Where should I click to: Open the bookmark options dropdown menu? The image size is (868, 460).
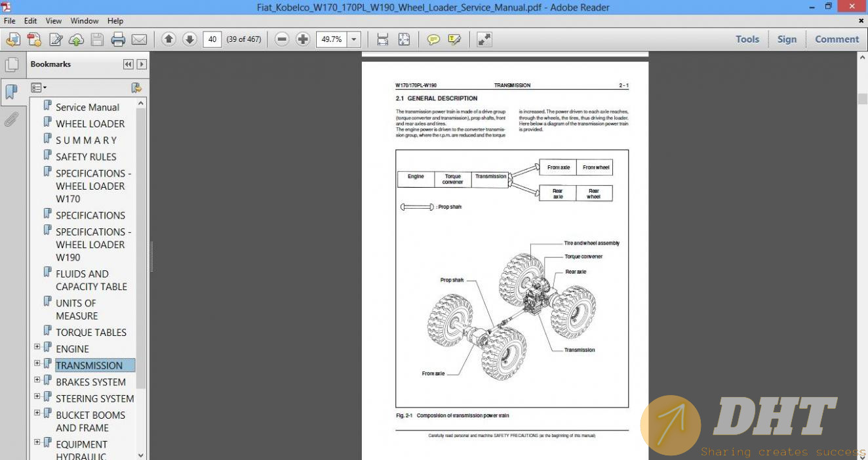[39, 87]
